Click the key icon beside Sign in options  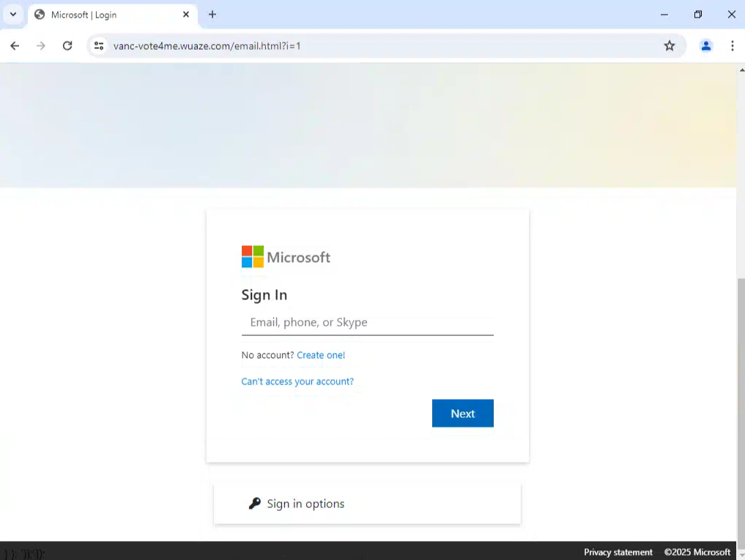click(255, 504)
